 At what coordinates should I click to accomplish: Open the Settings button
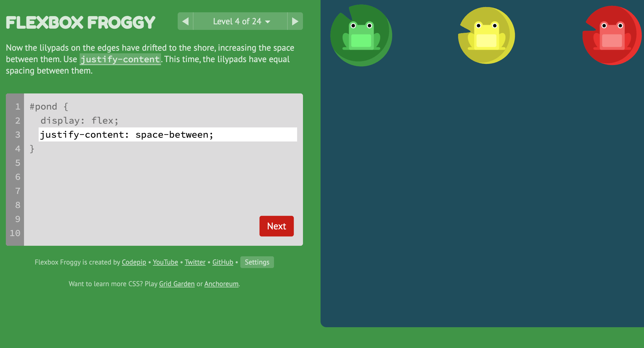tap(257, 262)
